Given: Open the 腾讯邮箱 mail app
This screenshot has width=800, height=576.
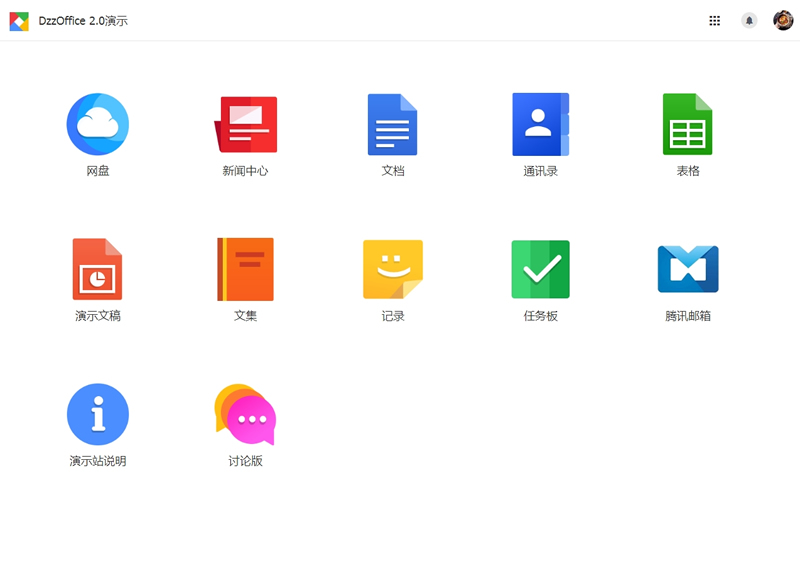Looking at the screenshot, I should click(x=688, y=269).
